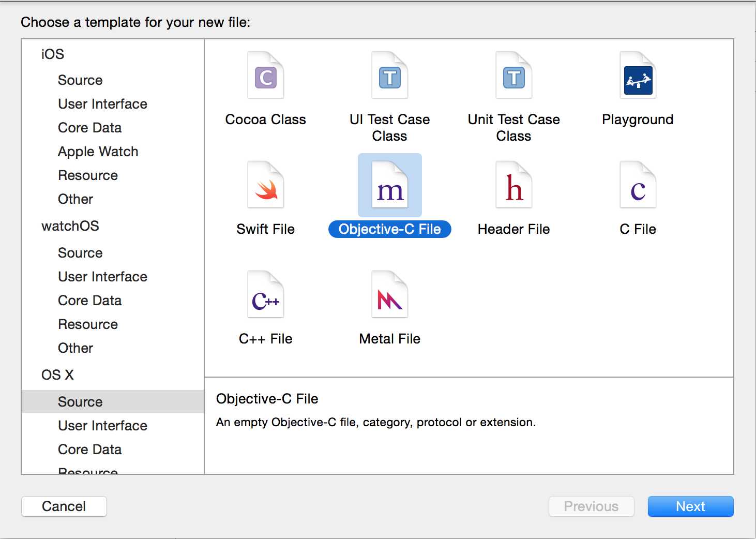
Task: Pick the C++ File icon
Action: 266,294
